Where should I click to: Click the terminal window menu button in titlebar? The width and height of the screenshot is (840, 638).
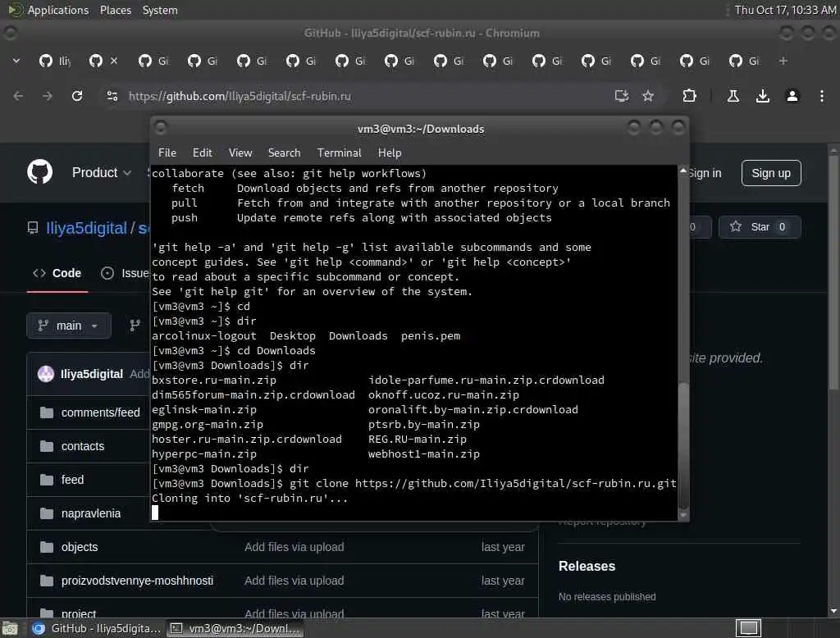[x=160, y=128]
